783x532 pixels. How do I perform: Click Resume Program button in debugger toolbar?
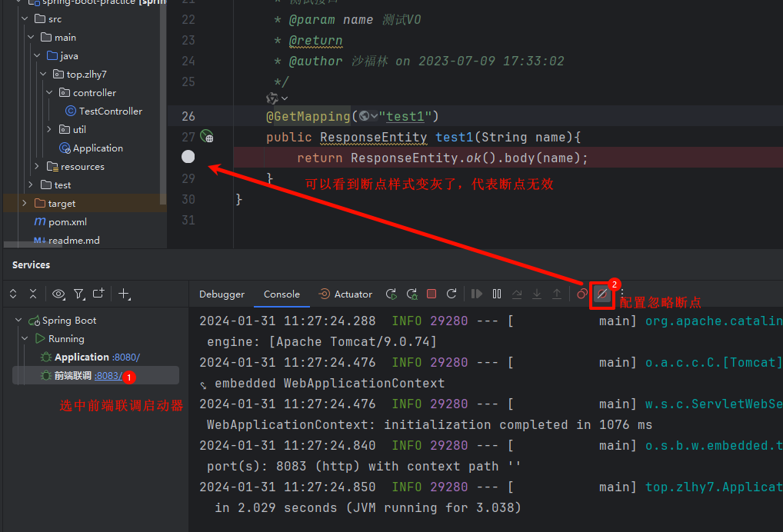click(x=477, y=294)
